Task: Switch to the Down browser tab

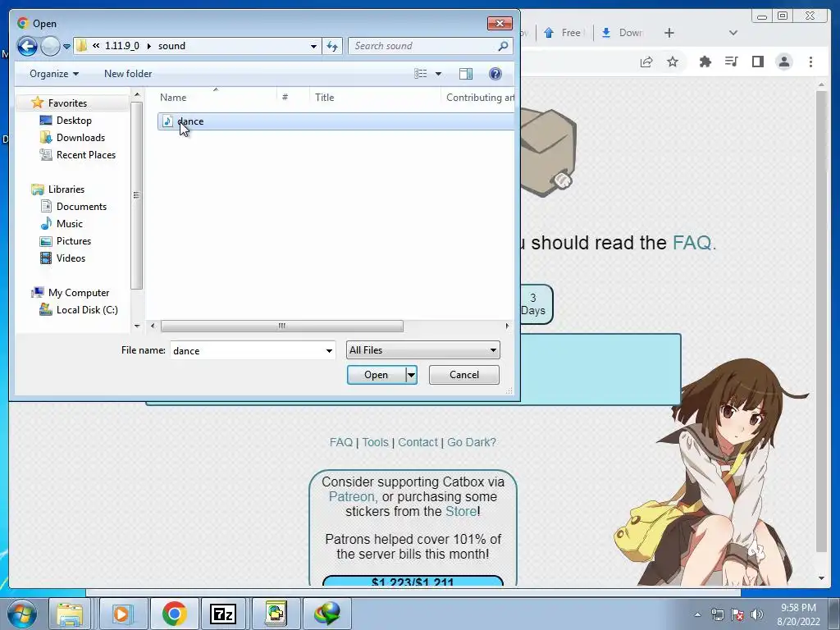Action: [622, 33]
